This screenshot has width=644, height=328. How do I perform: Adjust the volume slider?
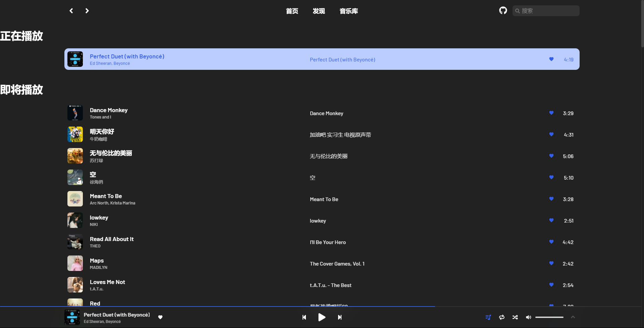(x=550, y=317)
